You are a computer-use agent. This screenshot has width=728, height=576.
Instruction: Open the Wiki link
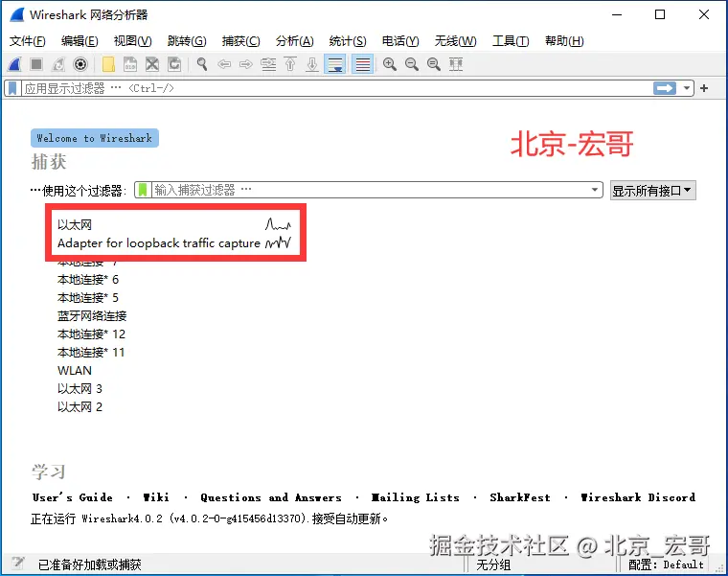point(156,497)
